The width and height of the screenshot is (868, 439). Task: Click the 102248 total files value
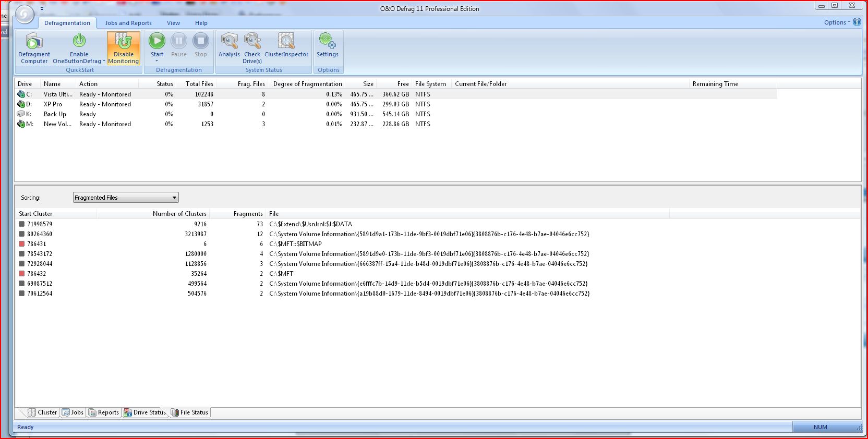coord(204,94)
